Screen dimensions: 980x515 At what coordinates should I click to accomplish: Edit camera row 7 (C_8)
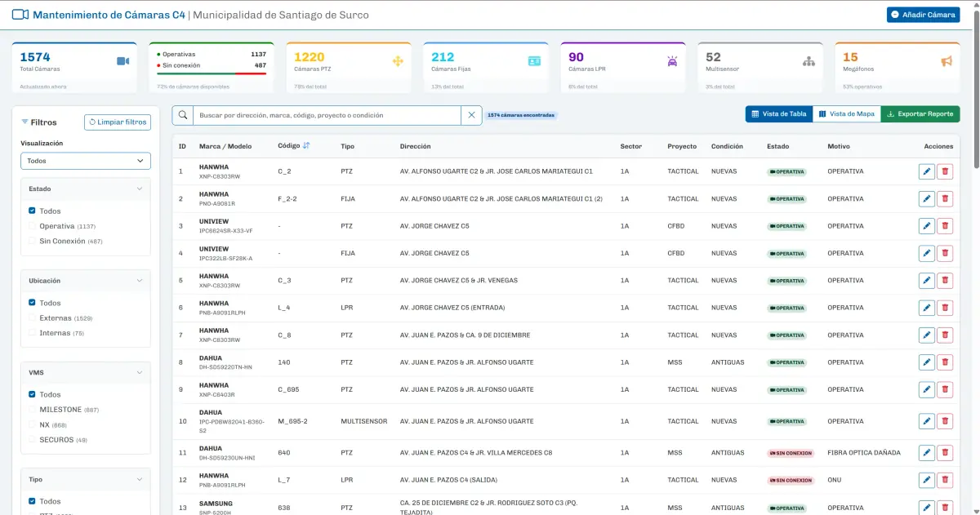click(x=926, y=335)
